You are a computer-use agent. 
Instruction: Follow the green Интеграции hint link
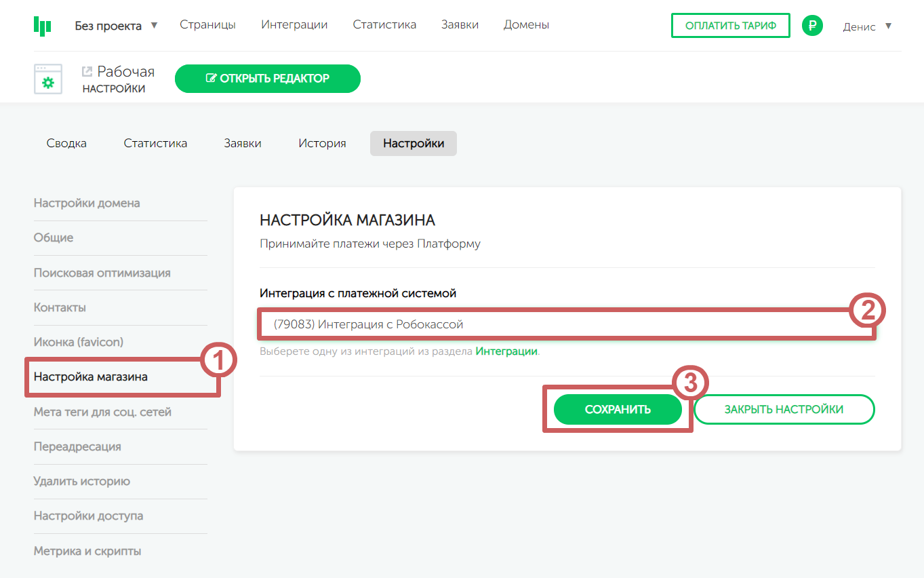[506, 351]
